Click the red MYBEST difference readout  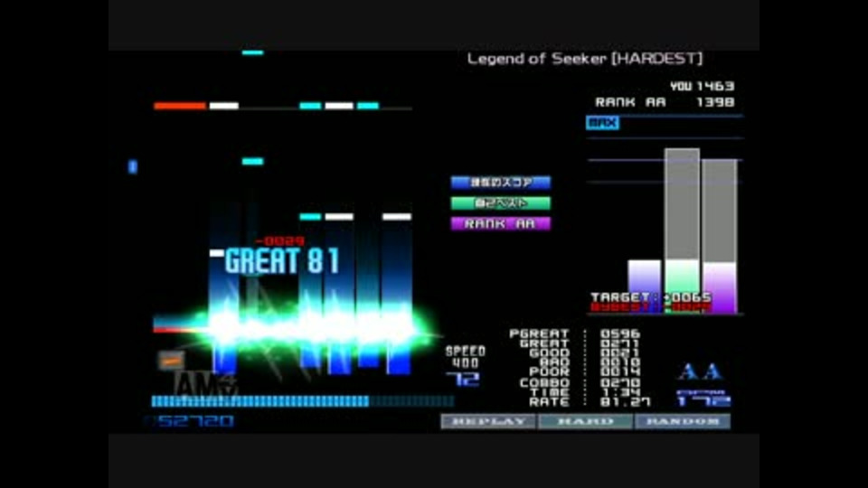(651, 307)
